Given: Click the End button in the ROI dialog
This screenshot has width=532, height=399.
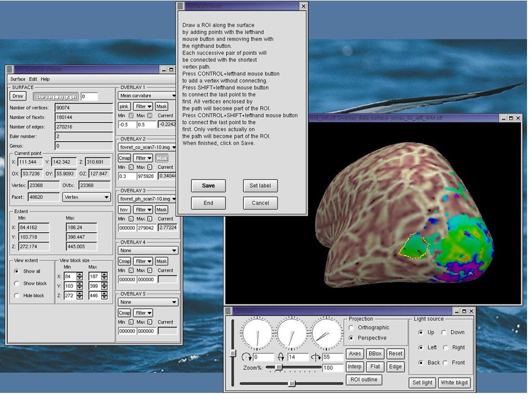Looking at the screenshot, I should click(208, 203).
